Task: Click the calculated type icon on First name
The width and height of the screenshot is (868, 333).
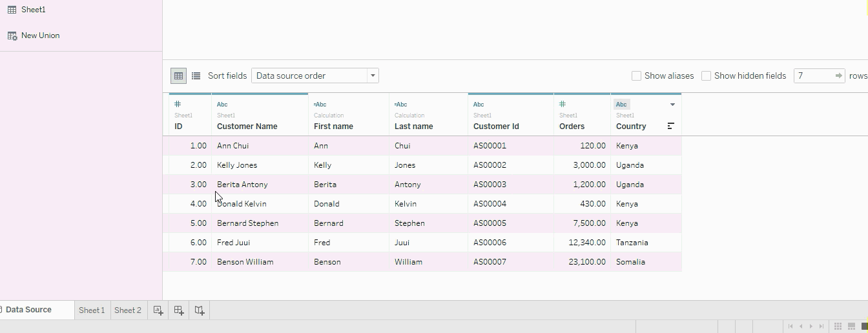Action: [x=320, y=104]
